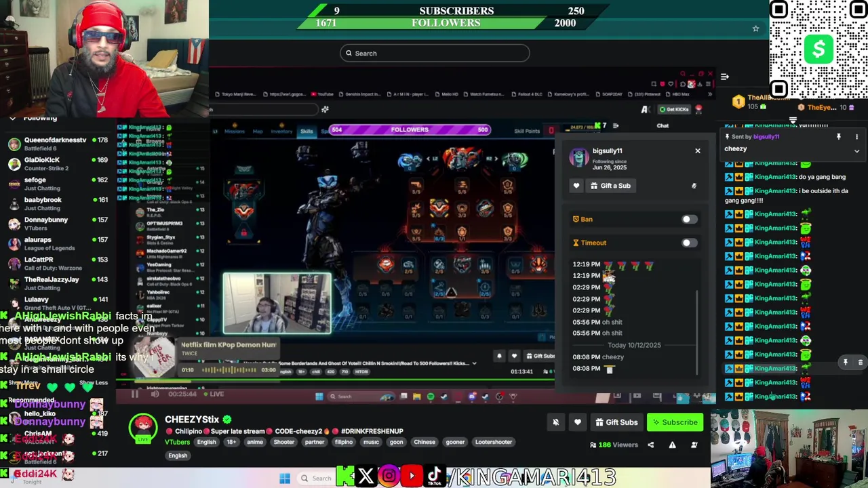
Task: Jump to LIVE in the player
Action: [213, 394]
